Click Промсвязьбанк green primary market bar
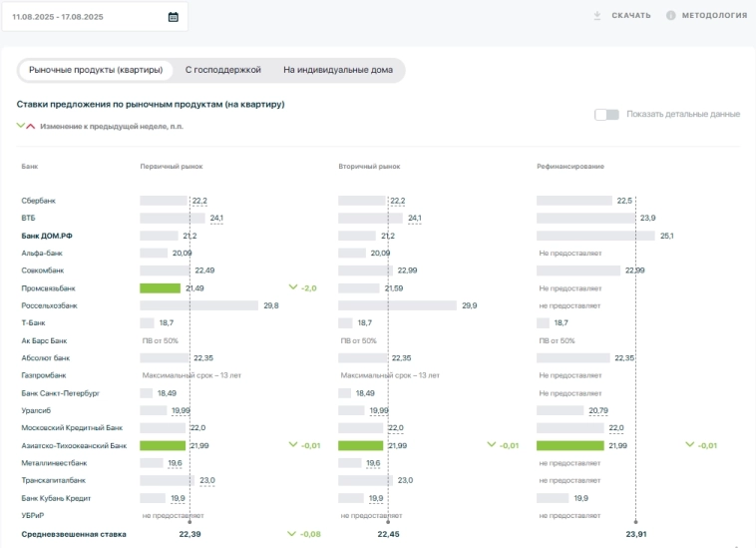This screenshot has height=548, width=756. pos(160,287)
